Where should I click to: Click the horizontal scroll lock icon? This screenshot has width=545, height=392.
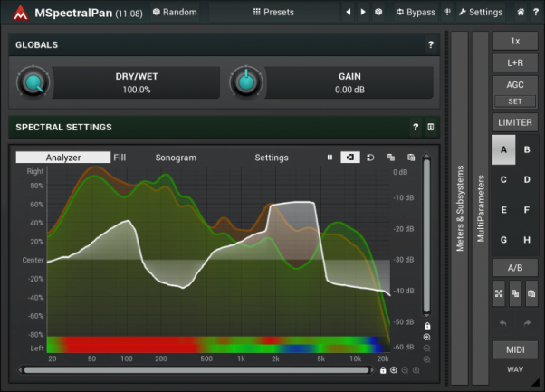tap(383, 370)
